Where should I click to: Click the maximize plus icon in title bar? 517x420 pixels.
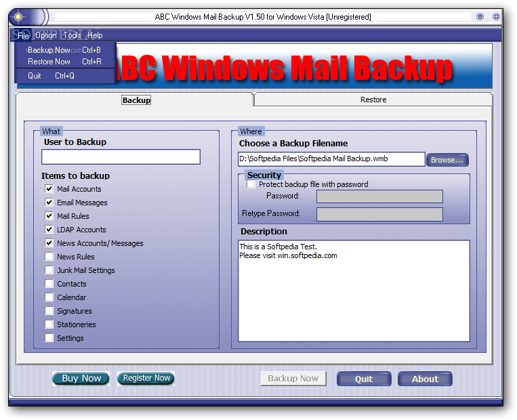click(x=496, y=16)
